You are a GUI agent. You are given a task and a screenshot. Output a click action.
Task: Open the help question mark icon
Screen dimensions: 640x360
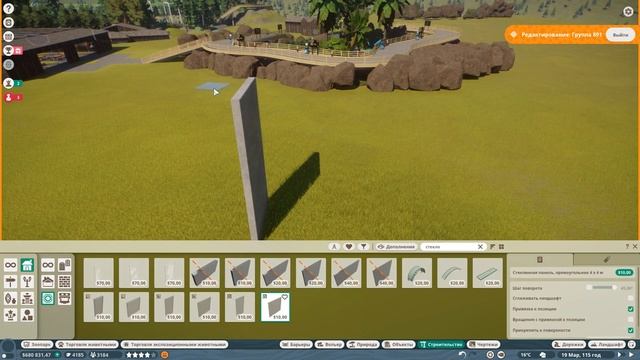pyautogui.click(x=8, y=8)
